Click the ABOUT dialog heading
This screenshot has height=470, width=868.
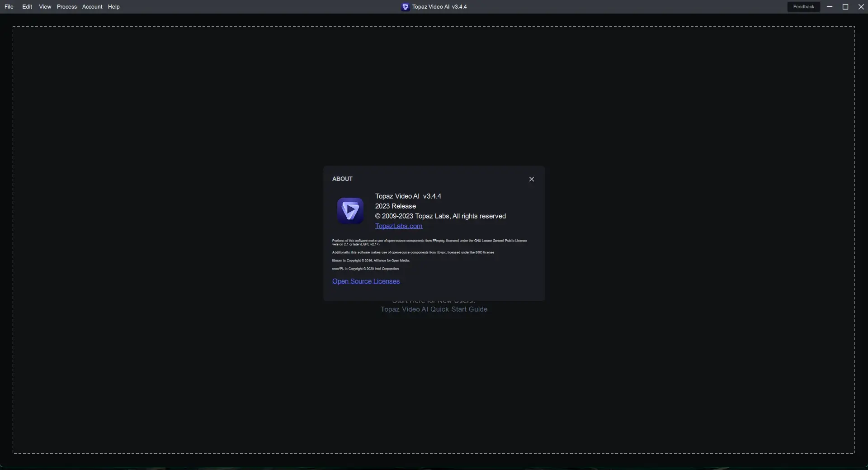[342, 179]
